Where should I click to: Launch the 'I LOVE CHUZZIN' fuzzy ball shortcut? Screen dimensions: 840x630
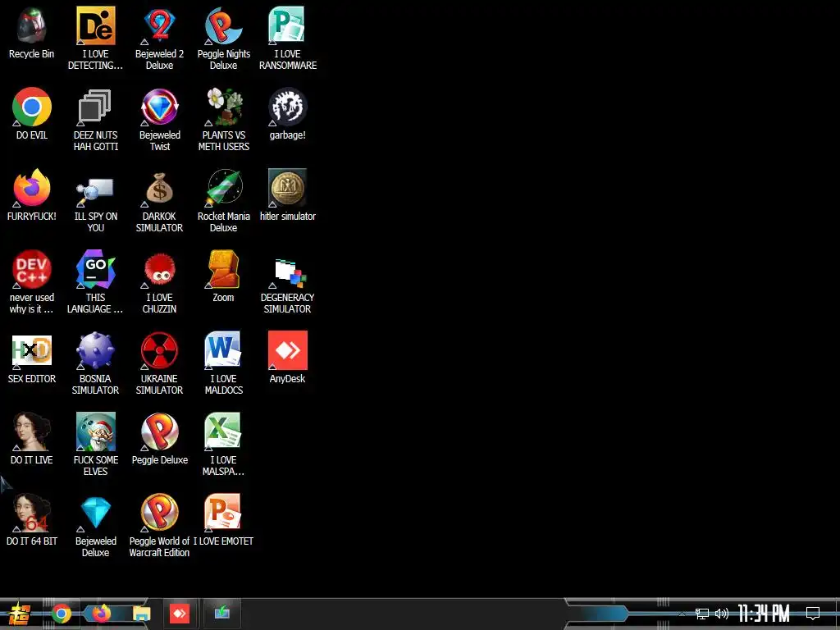pos(160,282)
